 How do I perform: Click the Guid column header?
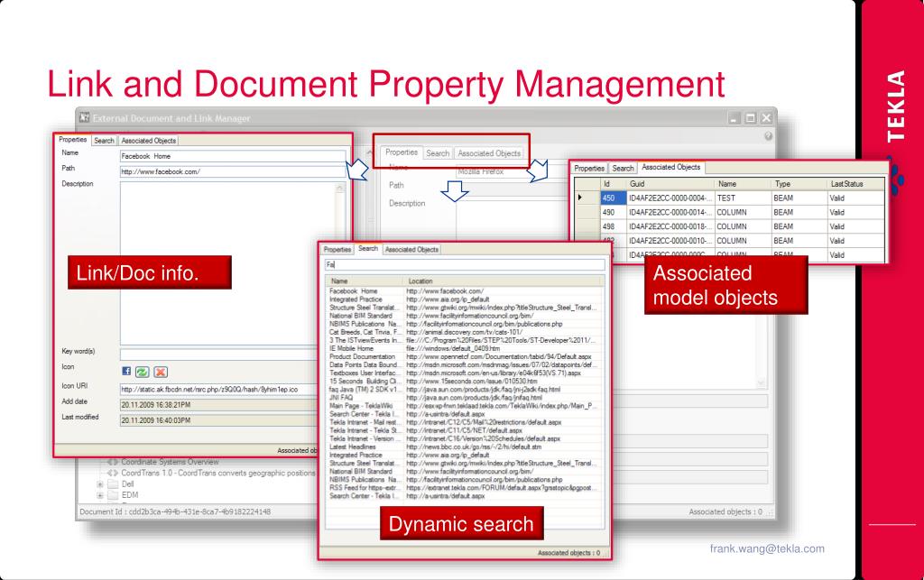pyautogui.click(x=670, y=184)
